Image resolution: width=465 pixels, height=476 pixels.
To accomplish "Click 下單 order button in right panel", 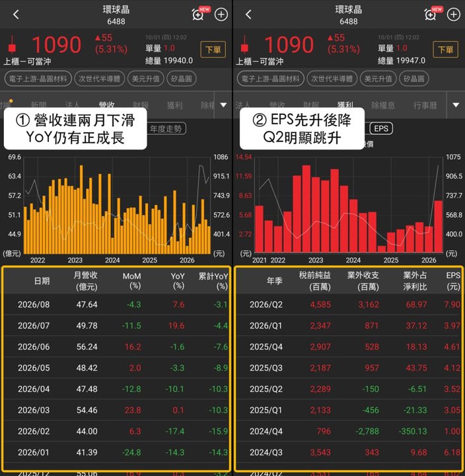I will (x=446, y=50).
